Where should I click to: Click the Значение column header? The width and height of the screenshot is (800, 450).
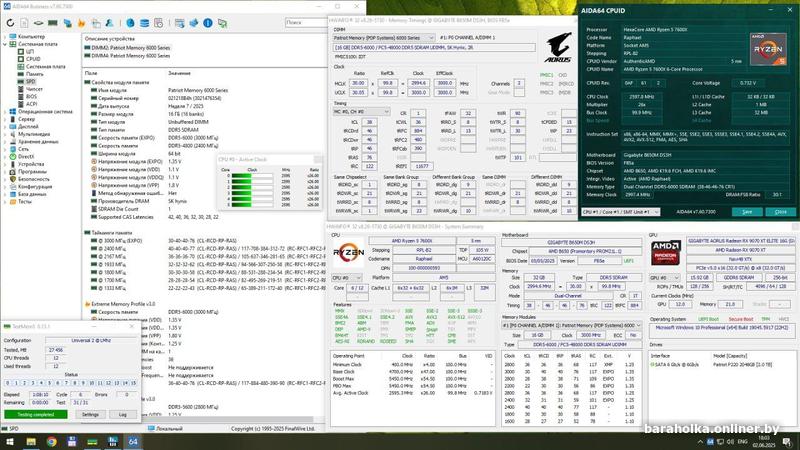(x=179, y=73)
